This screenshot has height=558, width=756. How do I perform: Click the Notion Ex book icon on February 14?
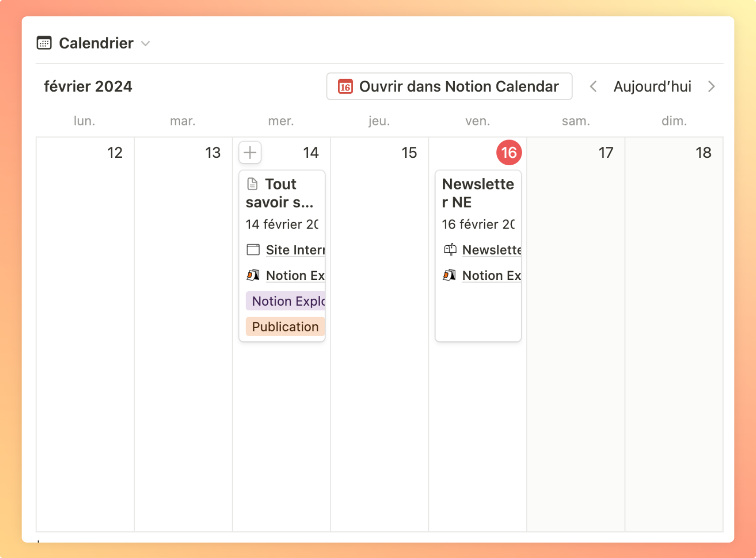click(x=254, y=275)
